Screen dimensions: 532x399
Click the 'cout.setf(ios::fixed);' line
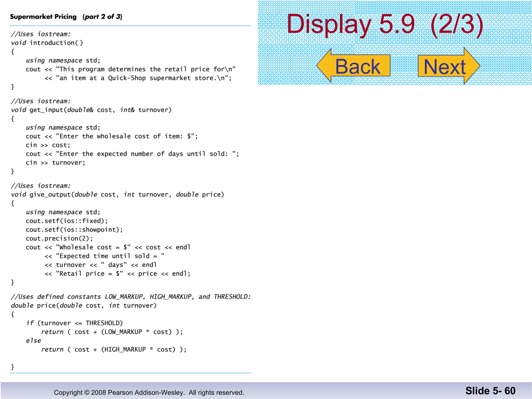tap(67, 221)
